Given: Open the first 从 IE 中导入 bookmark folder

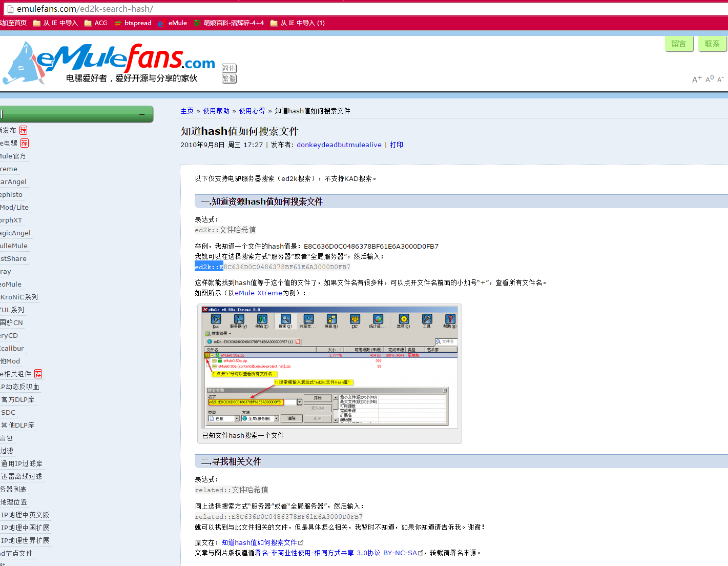Looking at the screenshot, I should point(55,23).
